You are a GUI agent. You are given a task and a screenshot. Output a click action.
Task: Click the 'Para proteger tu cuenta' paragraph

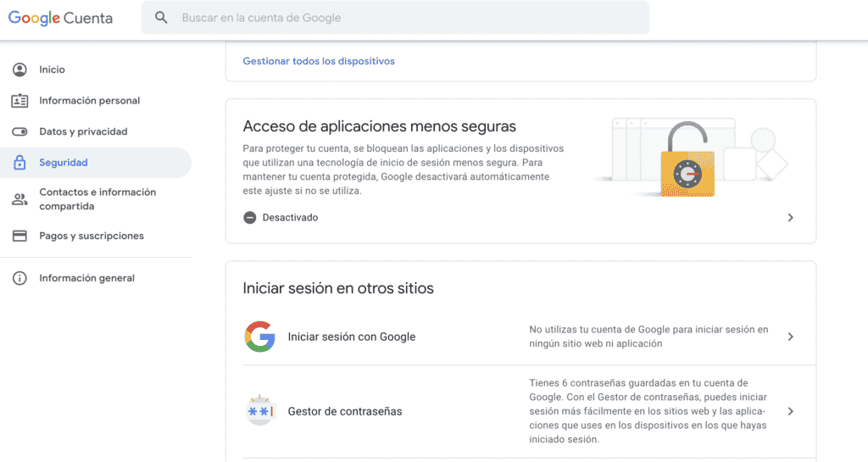[403, 170]
